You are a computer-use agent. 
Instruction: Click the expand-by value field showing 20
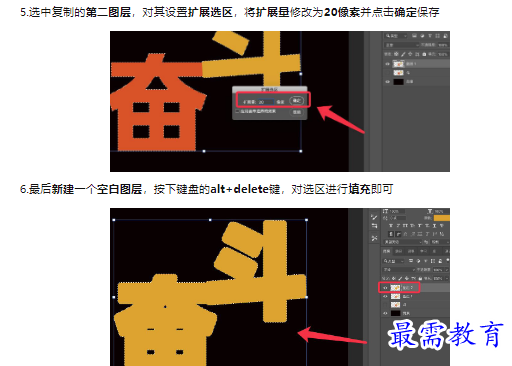[x=265, y=102]
